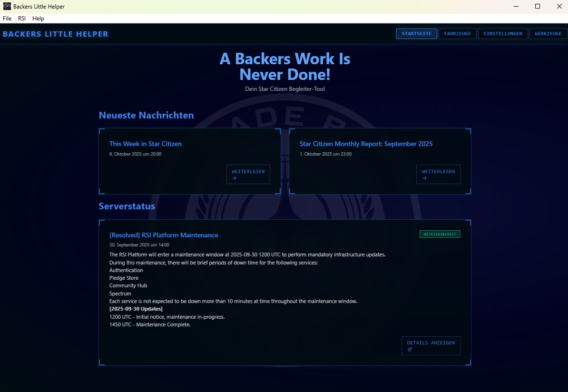The width and height of the screenshot is (568, 392).
Task: Open the File menu
Action: coord(7,19)
